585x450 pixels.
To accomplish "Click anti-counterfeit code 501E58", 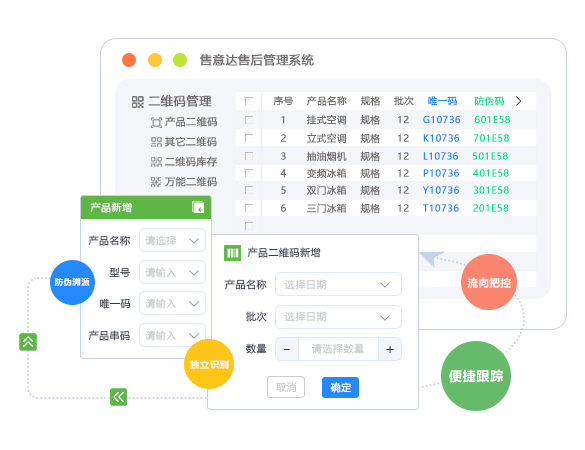I will point(490,156).
